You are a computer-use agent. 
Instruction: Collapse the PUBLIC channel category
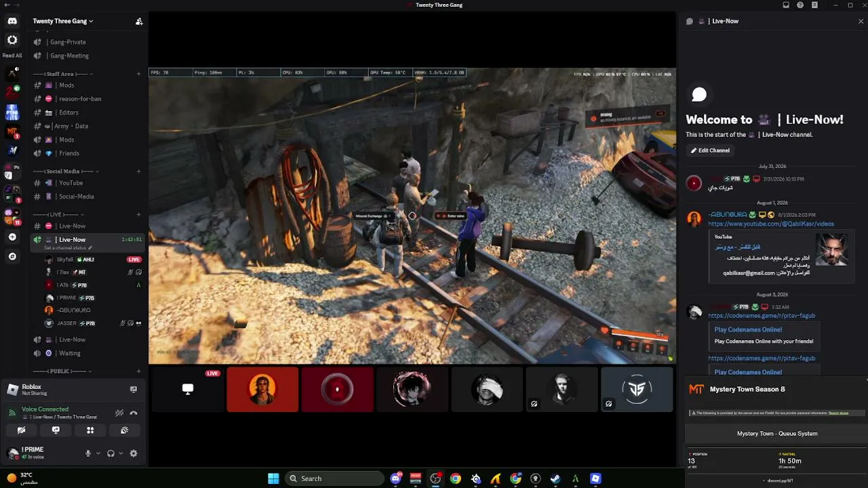pos(61,371)
